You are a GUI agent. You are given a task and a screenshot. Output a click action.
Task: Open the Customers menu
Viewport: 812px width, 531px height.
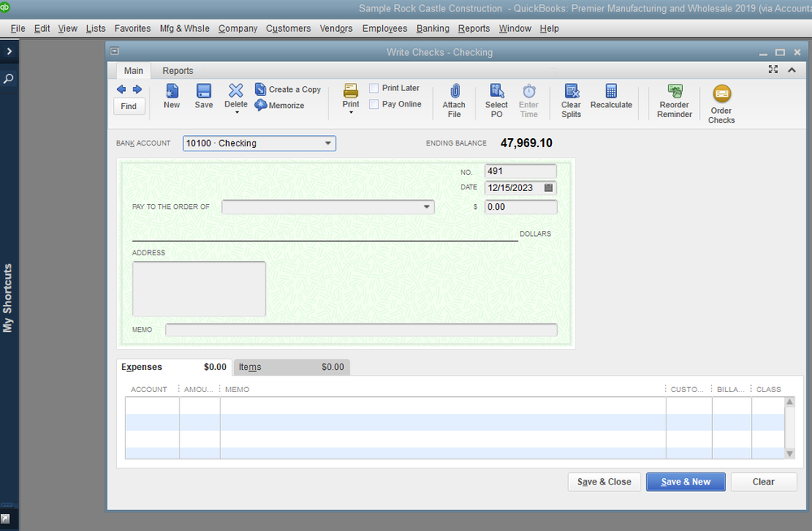pos(289,28)
